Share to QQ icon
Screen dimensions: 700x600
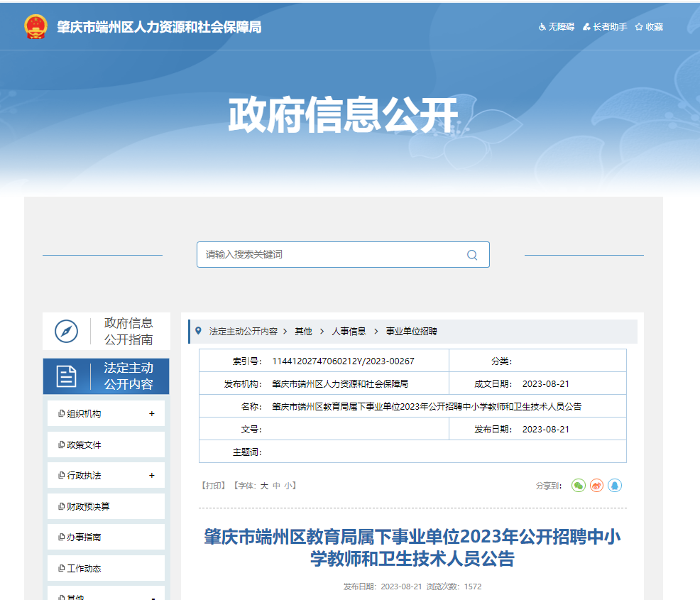[615, 486]
